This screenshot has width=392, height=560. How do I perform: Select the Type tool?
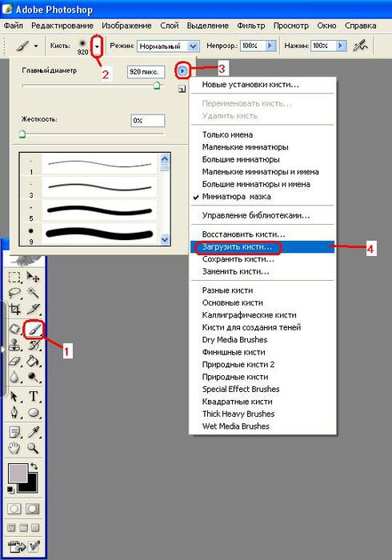click(x=34, y=397)
